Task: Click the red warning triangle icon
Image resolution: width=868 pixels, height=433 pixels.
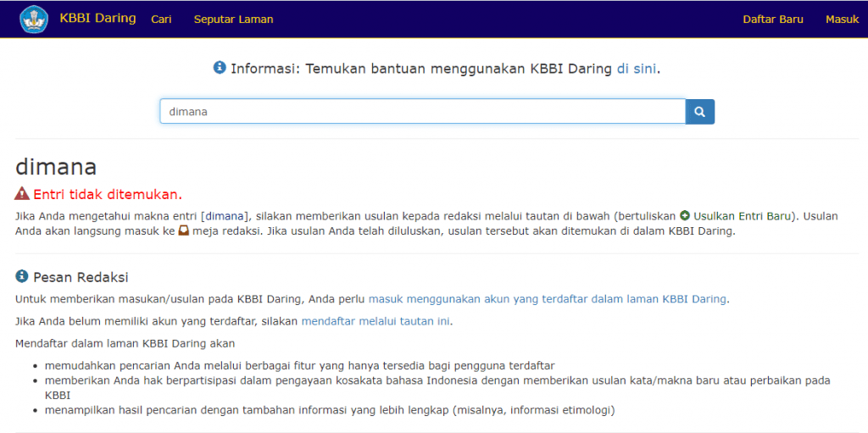Action: 22,194
